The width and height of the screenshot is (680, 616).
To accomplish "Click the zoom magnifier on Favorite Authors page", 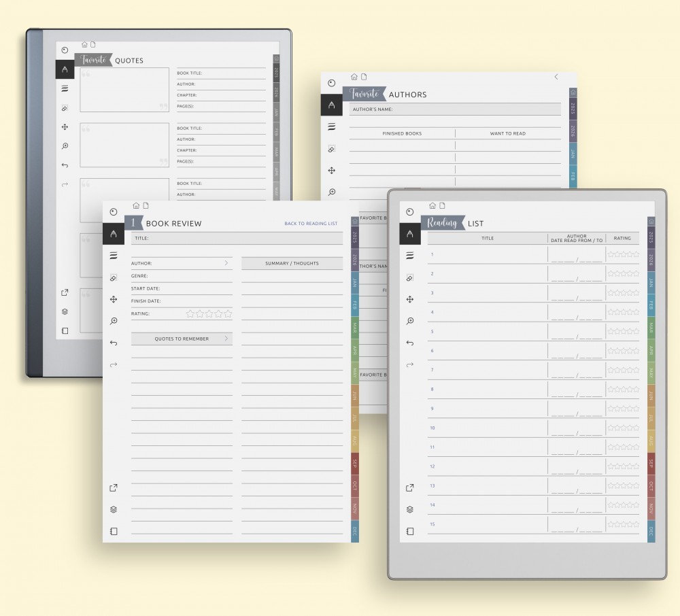I will (331, 192).
